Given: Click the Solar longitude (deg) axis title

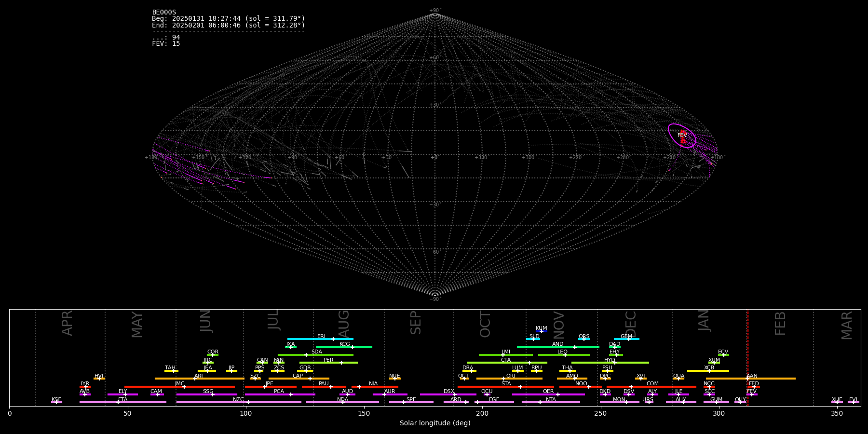Looking at the screenshot, I should point(435,423).
